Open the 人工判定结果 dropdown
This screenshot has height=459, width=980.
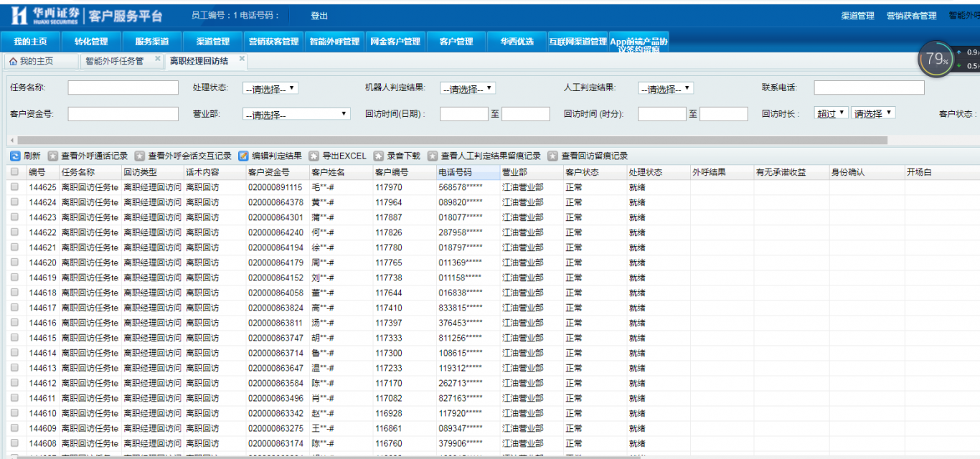(x=666, y=88)
